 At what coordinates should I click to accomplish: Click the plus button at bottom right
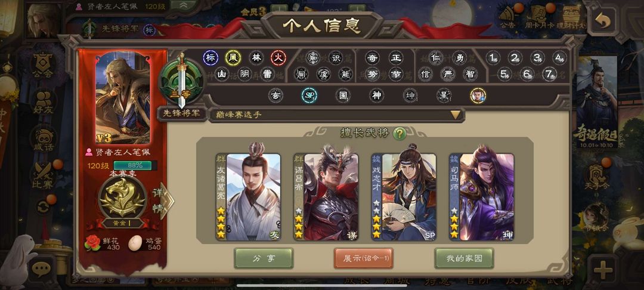[603, 270]
